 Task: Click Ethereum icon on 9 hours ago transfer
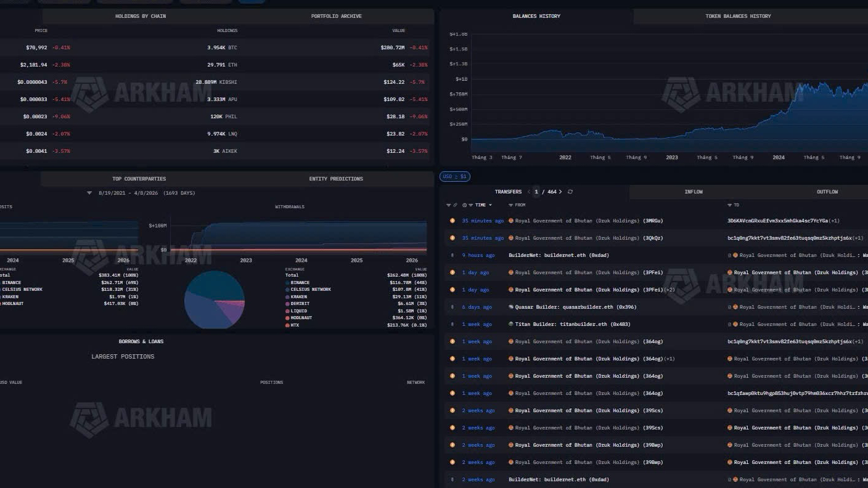452,255
